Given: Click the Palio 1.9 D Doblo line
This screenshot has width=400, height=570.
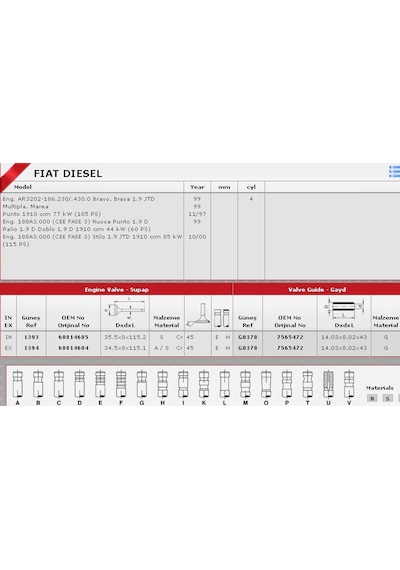Looking at the screenshot, I should pos(76,229).
